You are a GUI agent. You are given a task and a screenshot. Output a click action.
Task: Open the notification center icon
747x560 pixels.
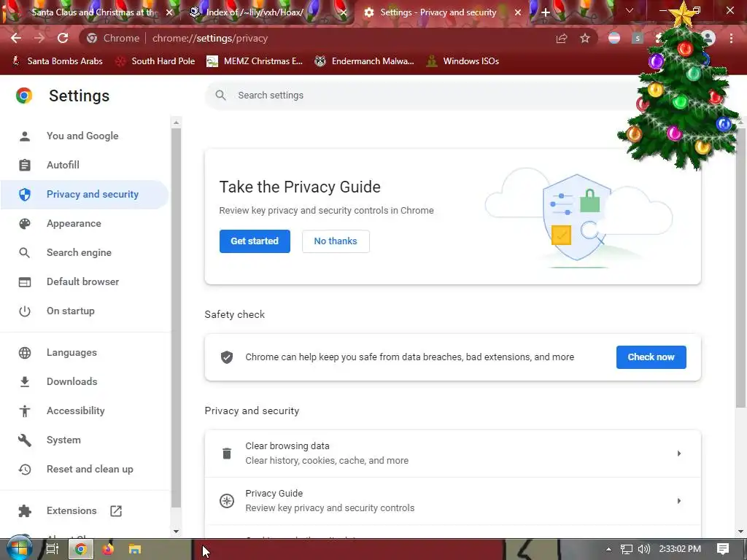[x=723, y=549]
